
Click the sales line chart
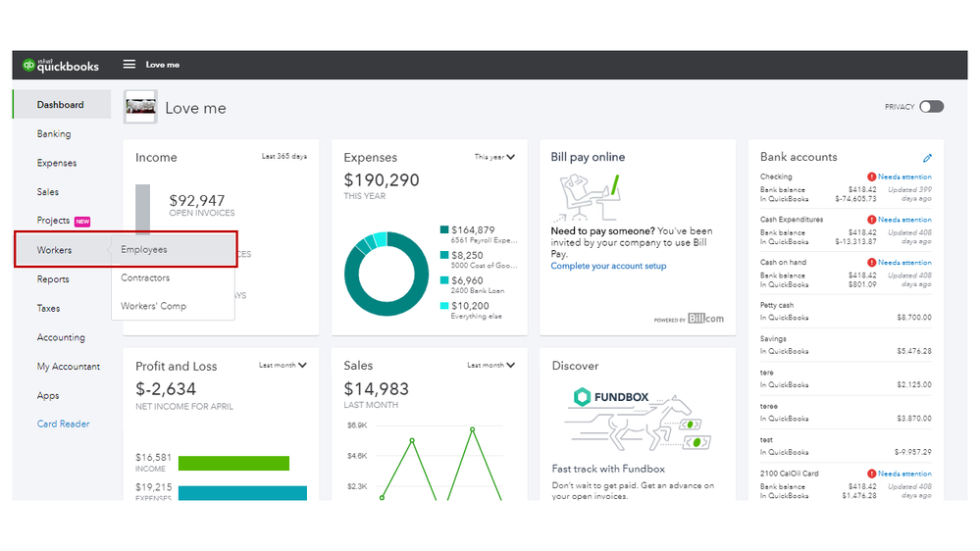441,463
